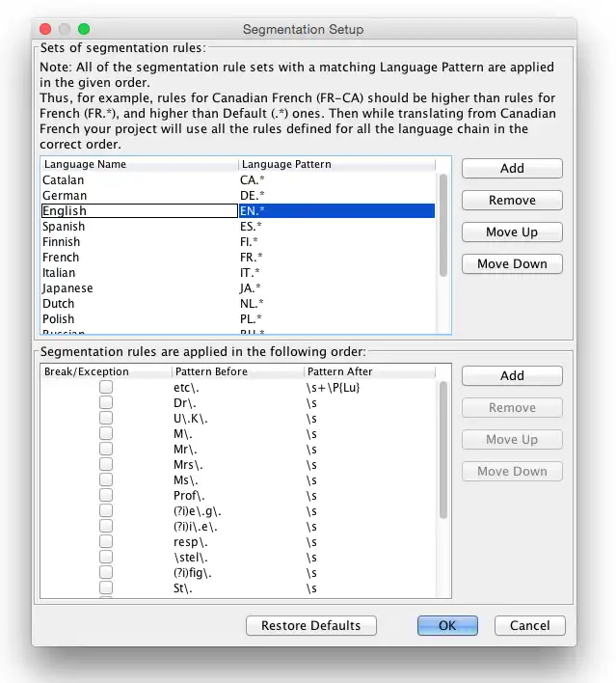The height and width of the screenshot is (683, 616).
Task: Confirm the dialog with OK
Action: [447, 625]
